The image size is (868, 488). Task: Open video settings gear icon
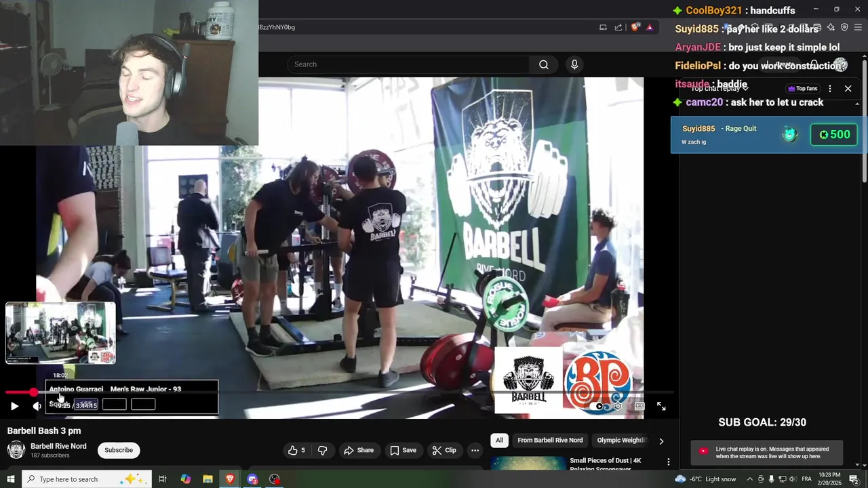tap(618, 406)
